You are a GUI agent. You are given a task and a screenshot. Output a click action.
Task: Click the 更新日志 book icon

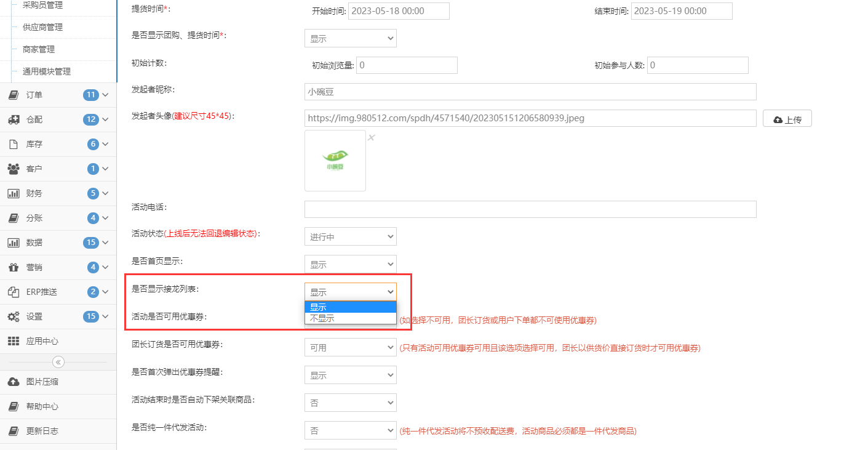[x=14, y=431]
